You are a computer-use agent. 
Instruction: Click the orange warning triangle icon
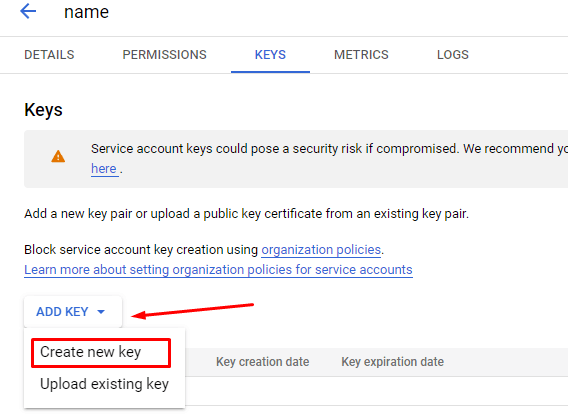point(58,156)
